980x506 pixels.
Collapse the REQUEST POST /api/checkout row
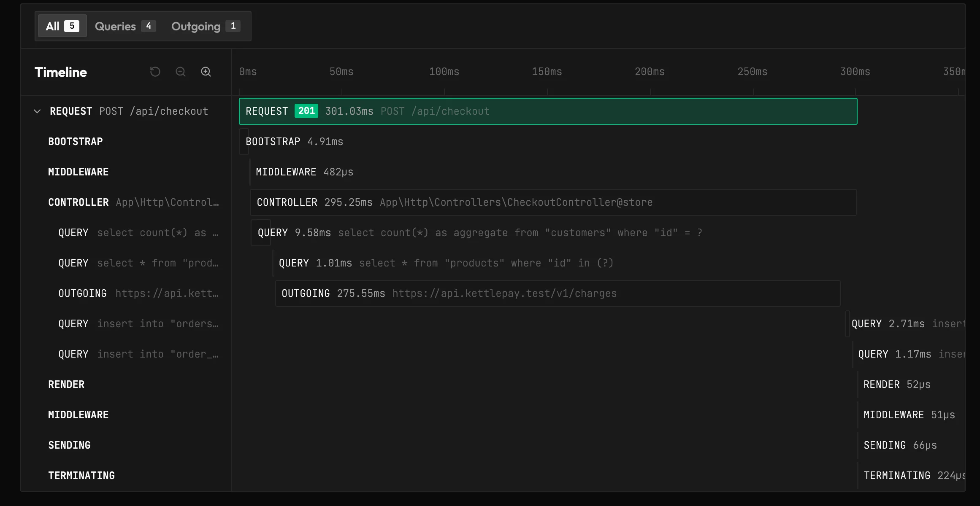(x=37, y=111)
